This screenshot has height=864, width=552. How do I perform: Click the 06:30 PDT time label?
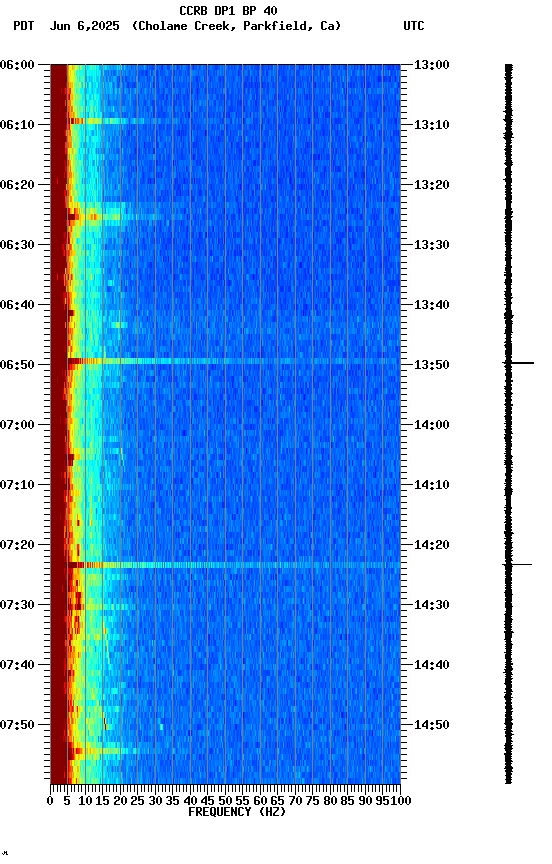coord(17,245)
